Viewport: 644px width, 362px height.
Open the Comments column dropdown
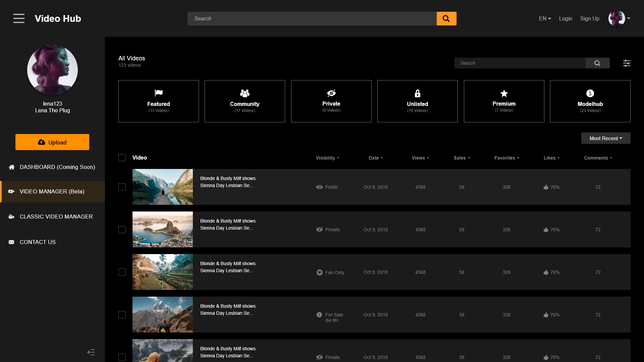point(598,158)
